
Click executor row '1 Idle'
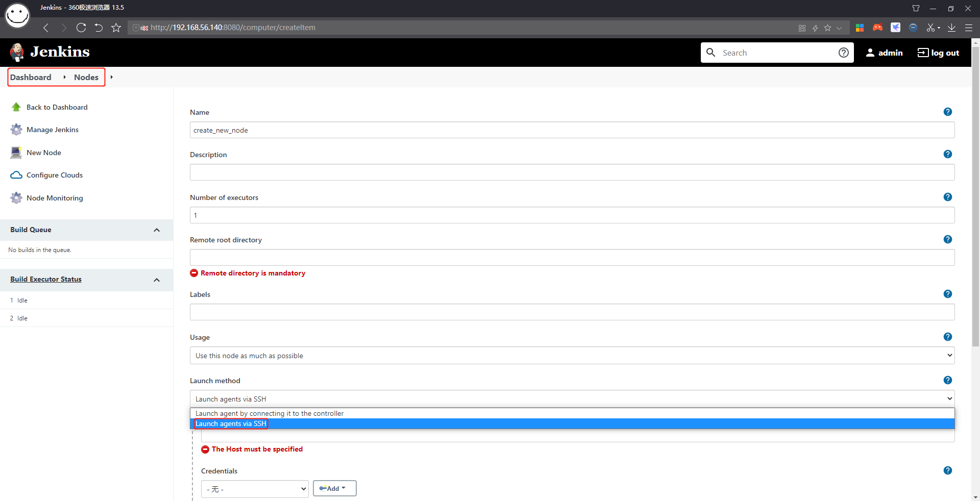click(x=86, y=300)
